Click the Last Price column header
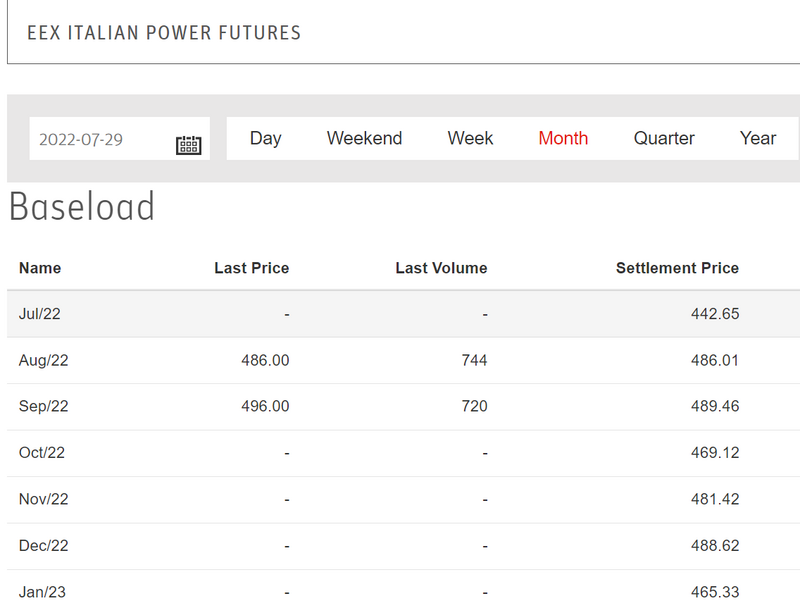This screenshot has height=608, width=800. (x=251, y=268)
